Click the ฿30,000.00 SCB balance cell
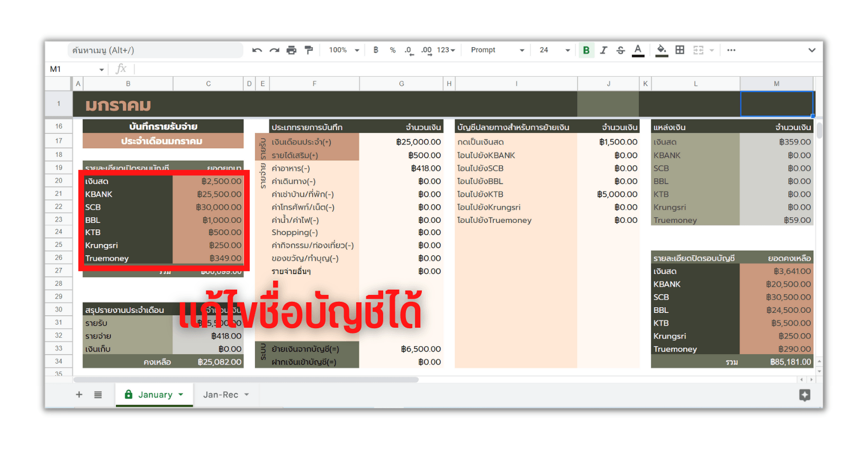The width and height of the screenshot is (868, 450). pyautogui.click(x=208, y=207)
